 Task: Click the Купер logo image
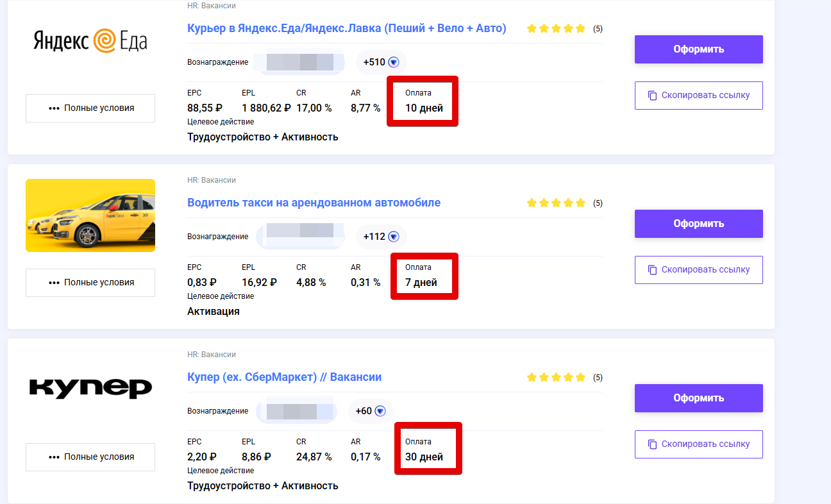(x=90, y=388)
